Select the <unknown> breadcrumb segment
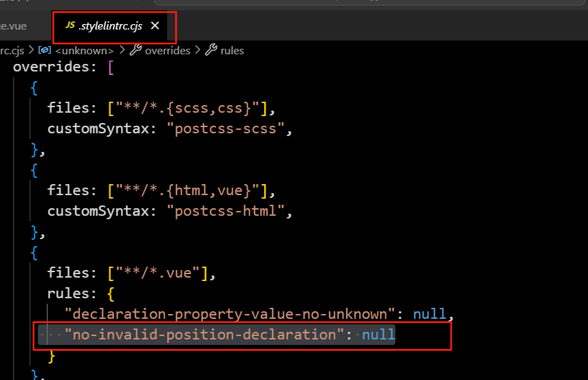 tap(85, 51)
